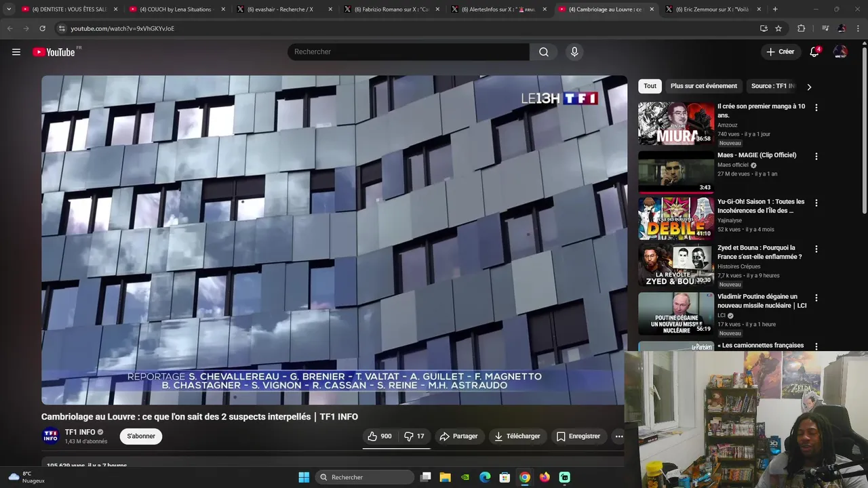Dislike the video with thumbs down

coord(414,436)
